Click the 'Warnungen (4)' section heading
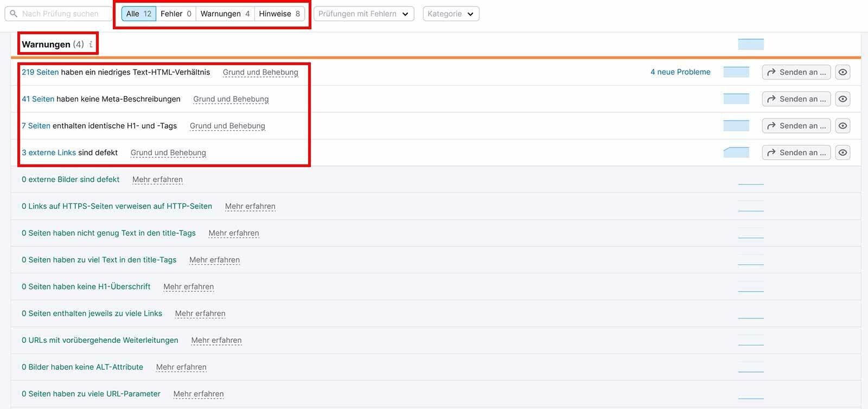 [x=53, y=44]
